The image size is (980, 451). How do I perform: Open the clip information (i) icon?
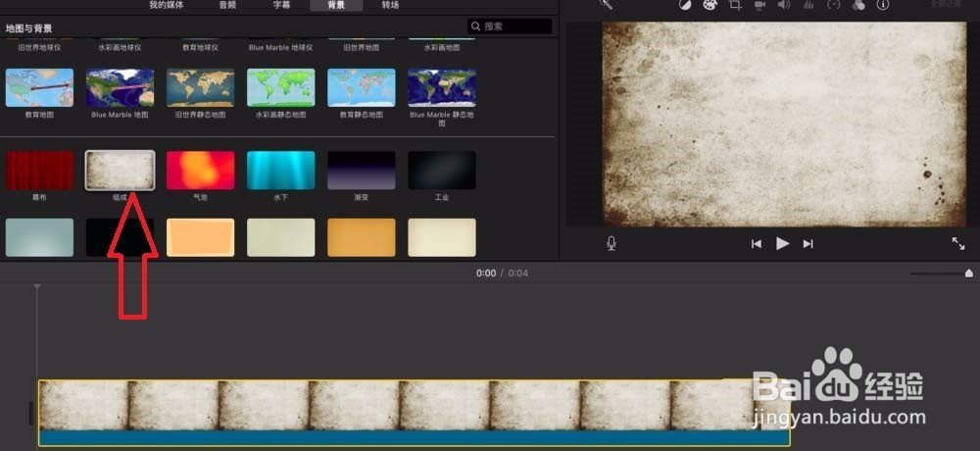pos(883,5)
